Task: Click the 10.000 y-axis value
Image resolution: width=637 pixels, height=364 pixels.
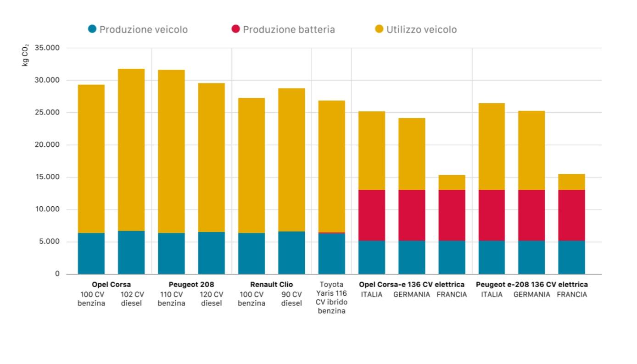Action: click(x=49, y=210)
